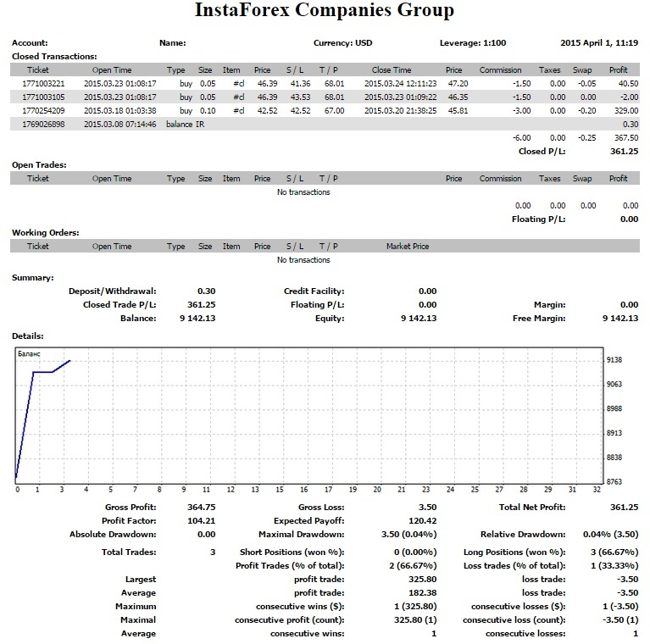Select the Gross Profit value 364.75
The height and width of the screenshot is (644, 650).
(x=201, y=508)
